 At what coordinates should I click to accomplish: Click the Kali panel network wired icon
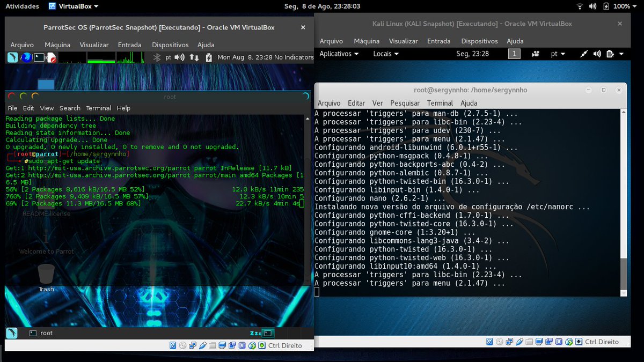(584, 54)
